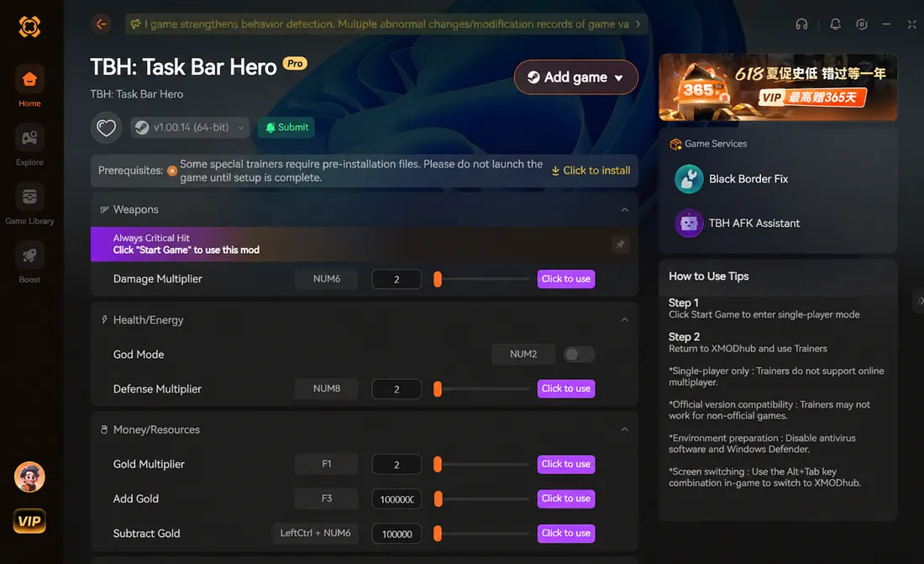The height and width of the screenshot is (564, 924).
Task: Expand side panel arrow at right edge
Action: pos(919,300)
